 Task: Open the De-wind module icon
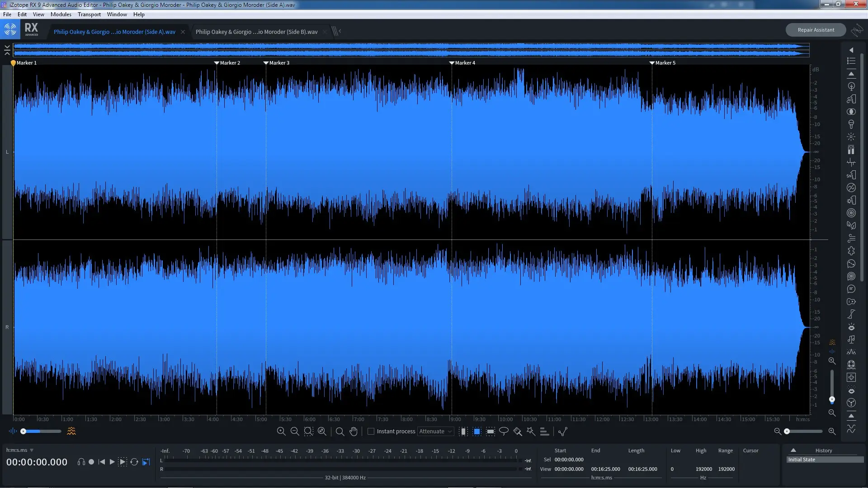tap(851, 238)
